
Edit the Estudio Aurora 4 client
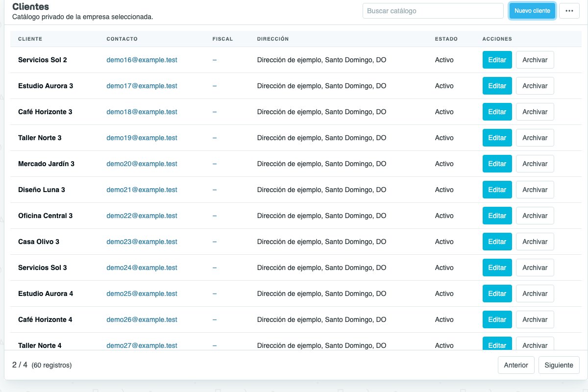click(497, 294)
